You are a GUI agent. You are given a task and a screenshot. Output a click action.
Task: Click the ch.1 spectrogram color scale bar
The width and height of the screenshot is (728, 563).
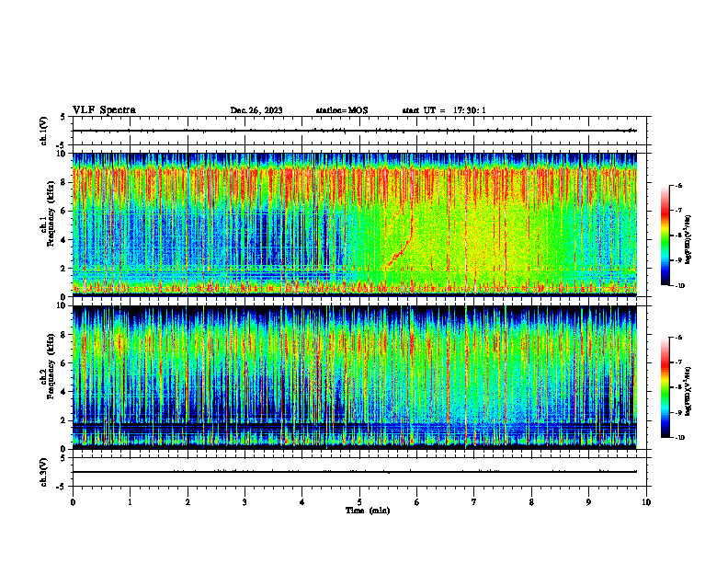coord(665,236)
